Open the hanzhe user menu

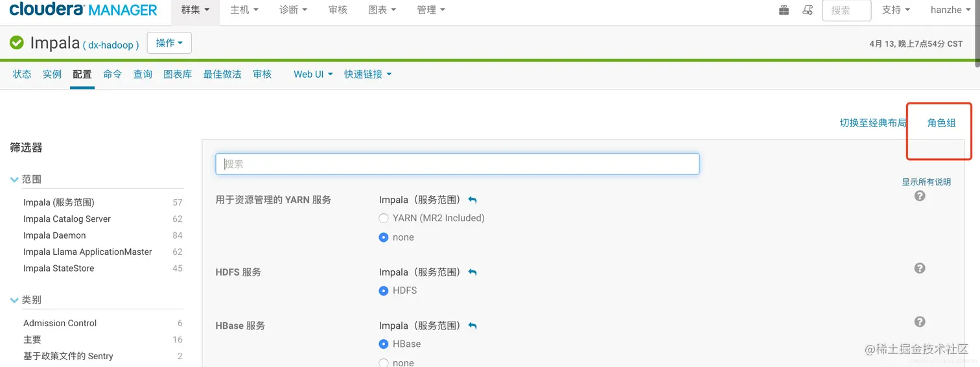[951, 10]
